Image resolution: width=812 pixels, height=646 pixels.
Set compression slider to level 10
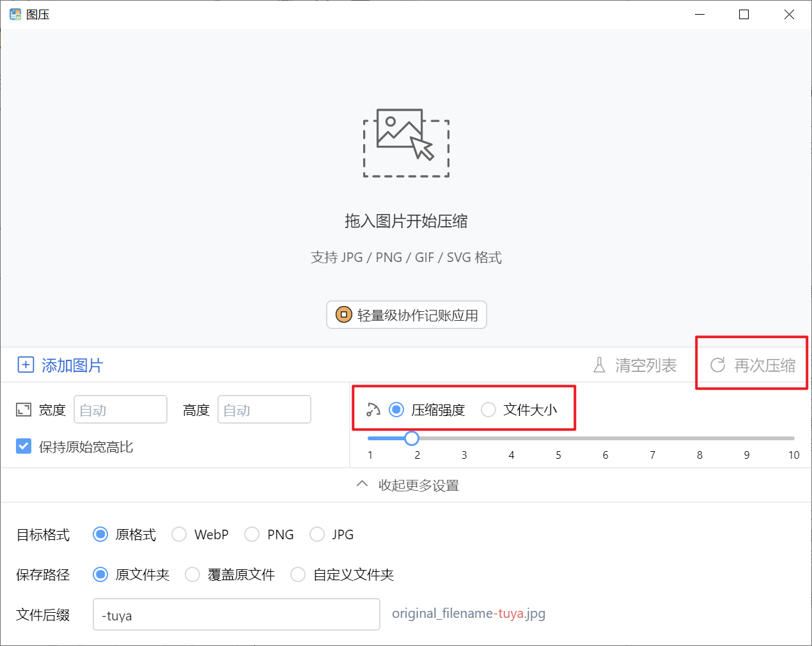(793, 438)
